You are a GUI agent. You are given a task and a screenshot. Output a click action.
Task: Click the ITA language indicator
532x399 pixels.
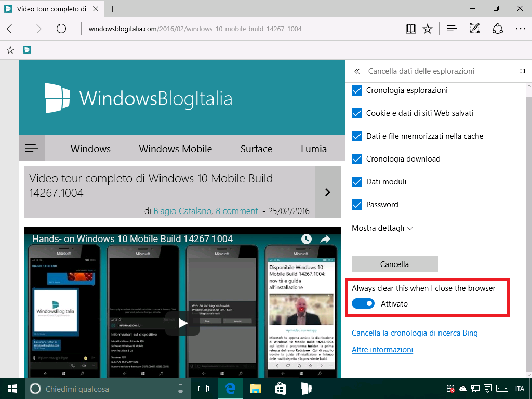click(520, 389)
